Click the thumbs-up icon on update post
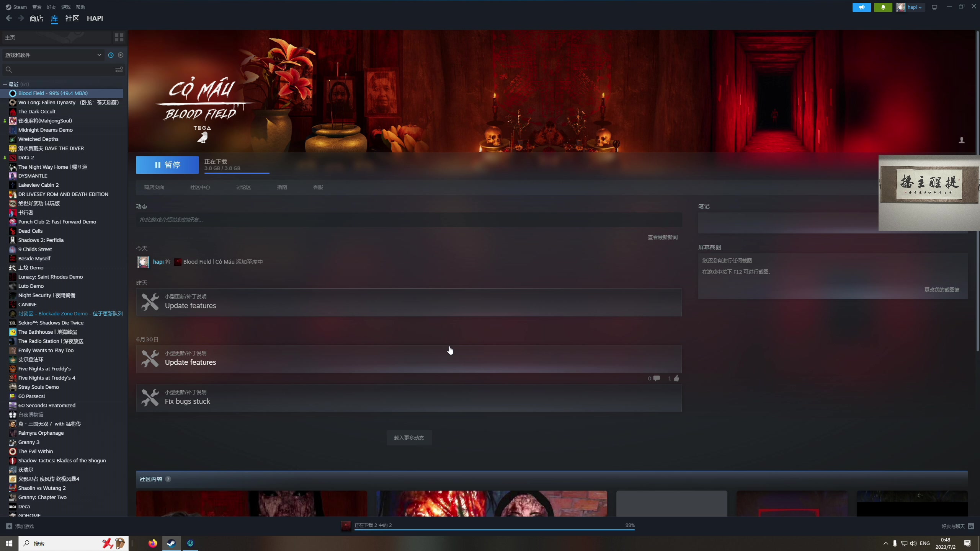Screen dimensions: 980x551 [x=676, y=378]
